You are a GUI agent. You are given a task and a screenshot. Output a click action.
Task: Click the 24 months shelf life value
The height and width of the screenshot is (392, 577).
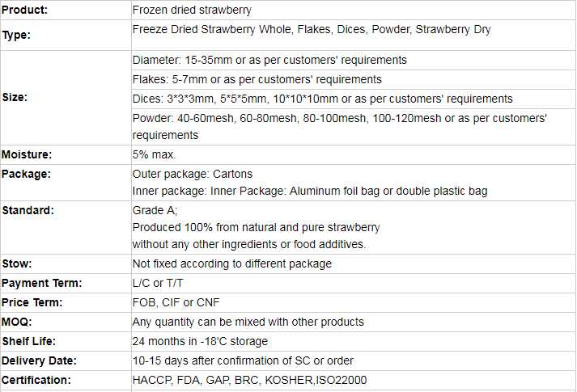click(200, 341)
